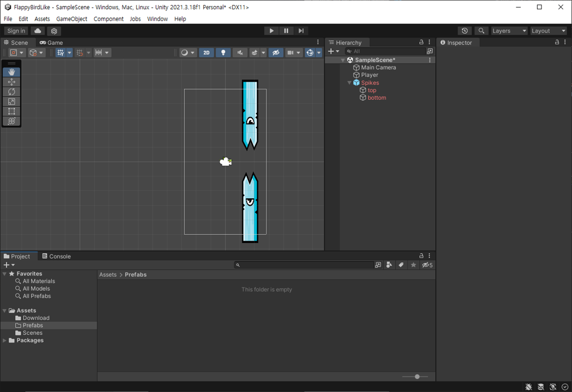572x392 pixels.
Task: Toggle the Inspector panel lock
Action: click(557, 42)
